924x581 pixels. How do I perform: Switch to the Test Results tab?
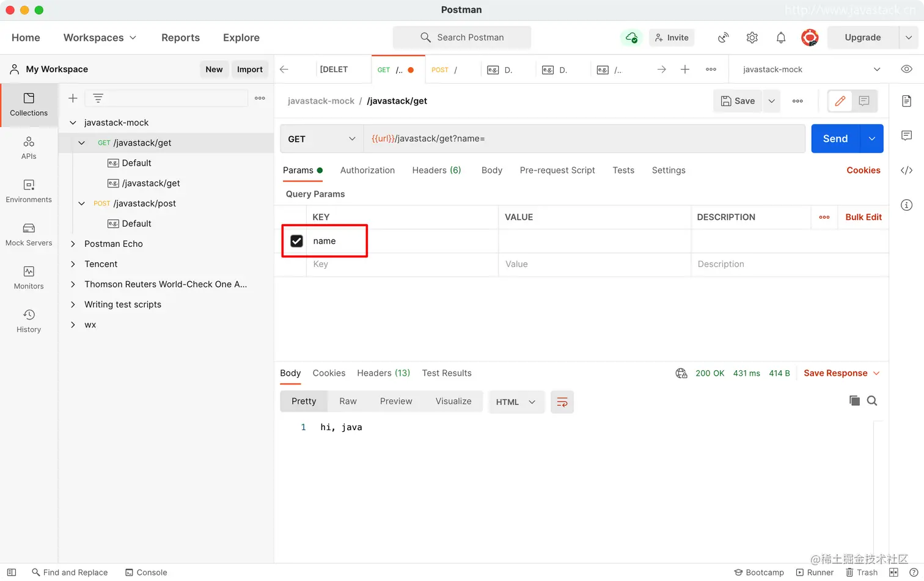447,373
